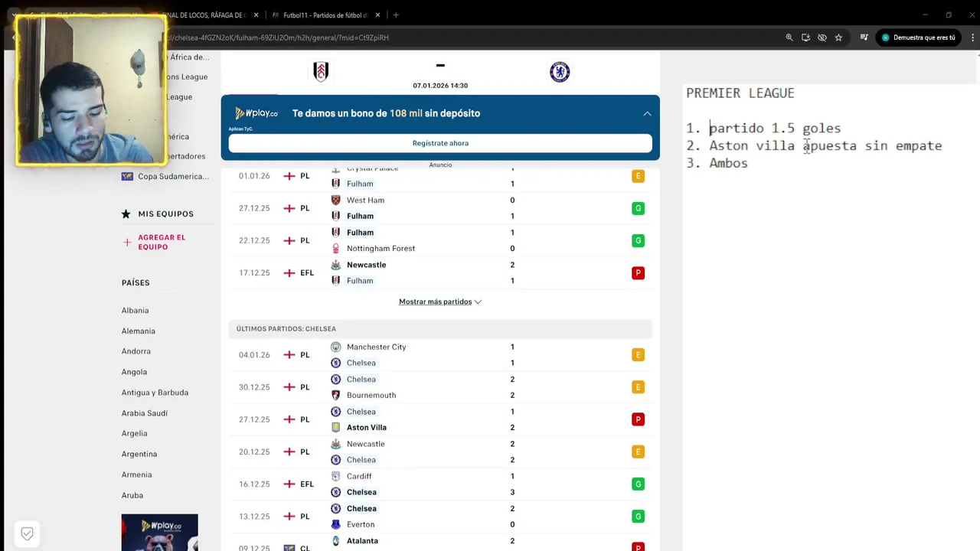Click the shield privacy icon in the corner
980x551 pixels.
(27, 533)
